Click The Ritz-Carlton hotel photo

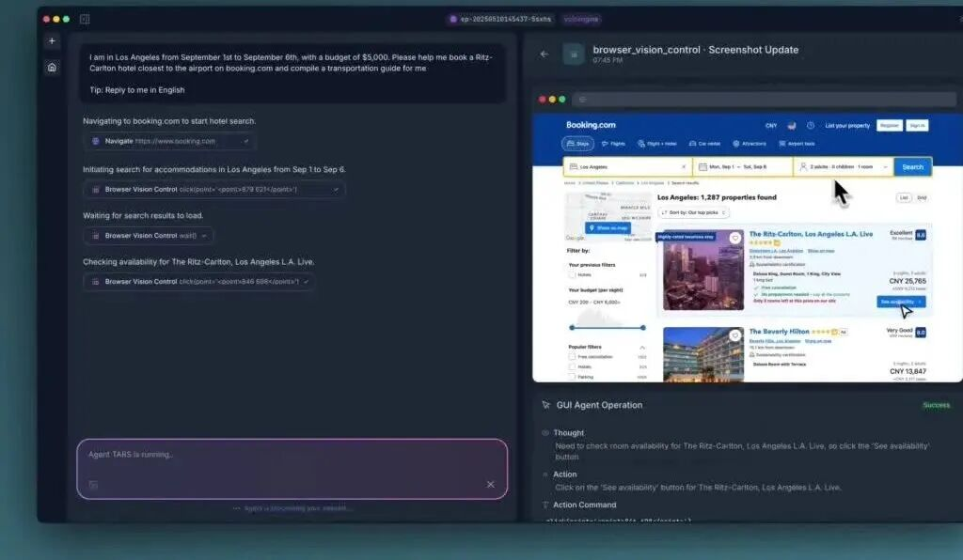tap(703, 270)
